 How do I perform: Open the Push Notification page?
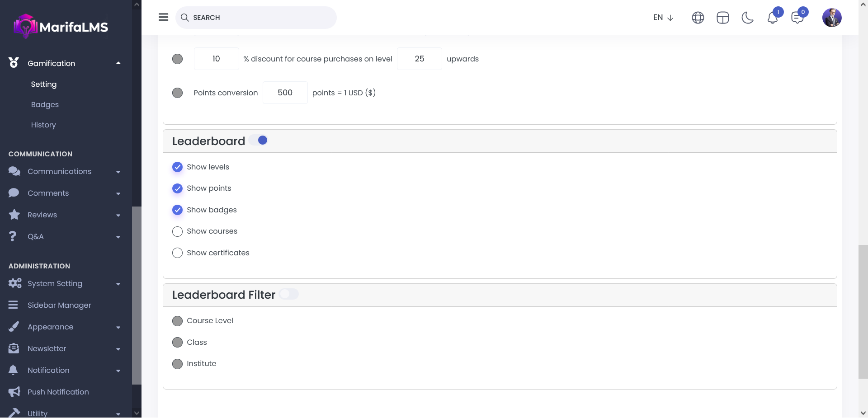click(58, 392)
